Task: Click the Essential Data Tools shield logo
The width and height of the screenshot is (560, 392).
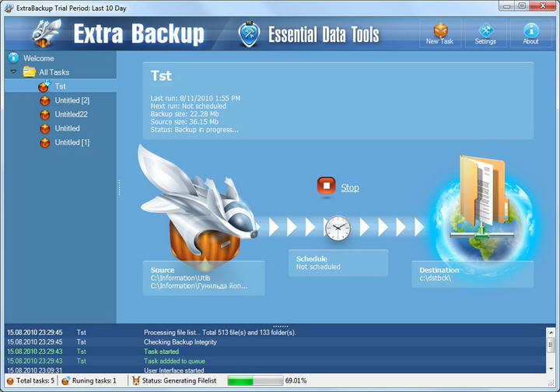Action: 249,34
